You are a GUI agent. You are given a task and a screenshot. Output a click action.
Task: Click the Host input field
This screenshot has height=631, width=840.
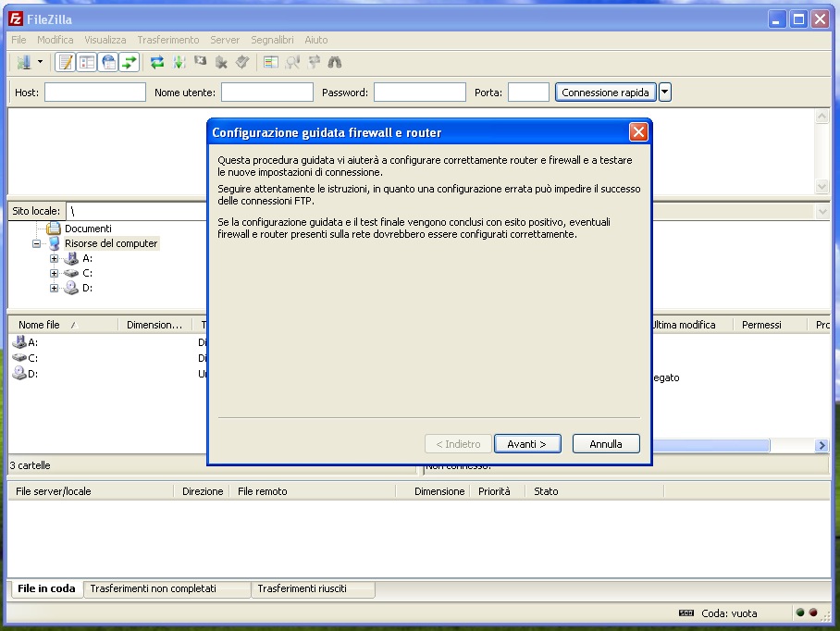[x=94, y=92]
